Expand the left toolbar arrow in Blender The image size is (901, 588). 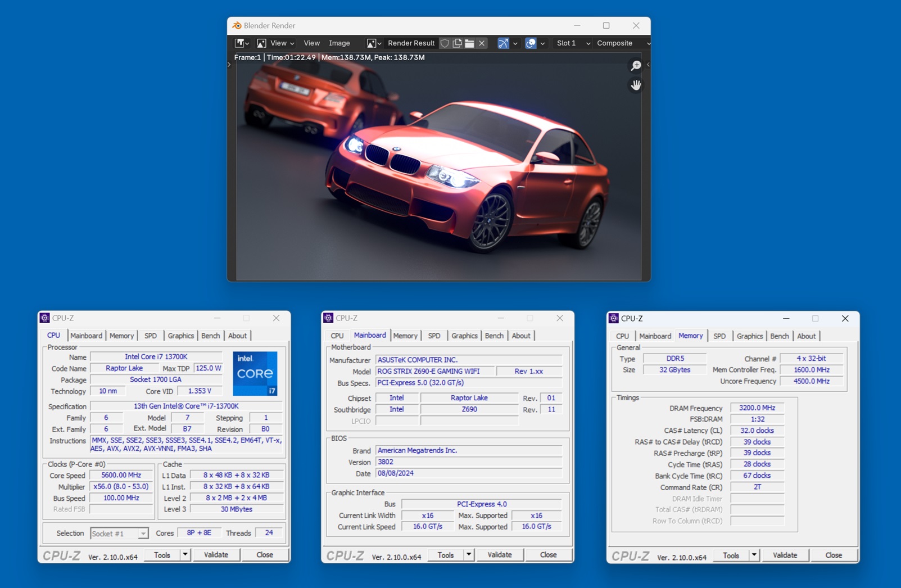tap(229, 65)
